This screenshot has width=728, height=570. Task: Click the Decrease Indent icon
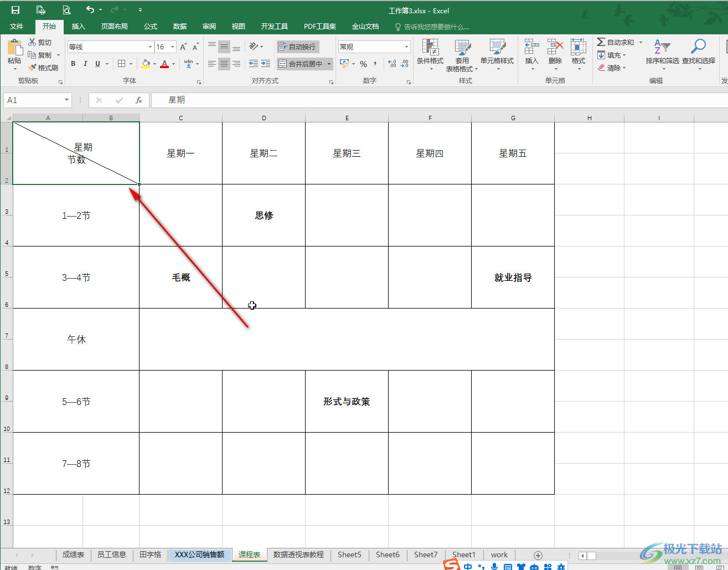pyautogui.click(x=254, y=64)
